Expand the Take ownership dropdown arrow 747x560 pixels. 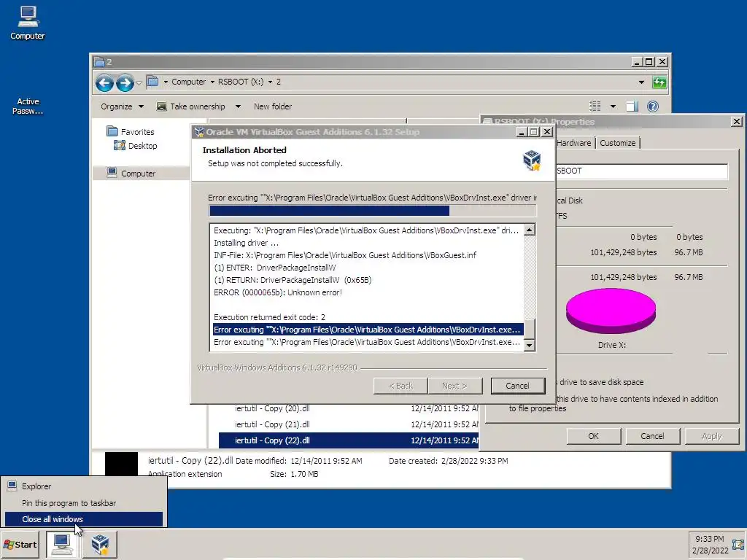point(238,106)
